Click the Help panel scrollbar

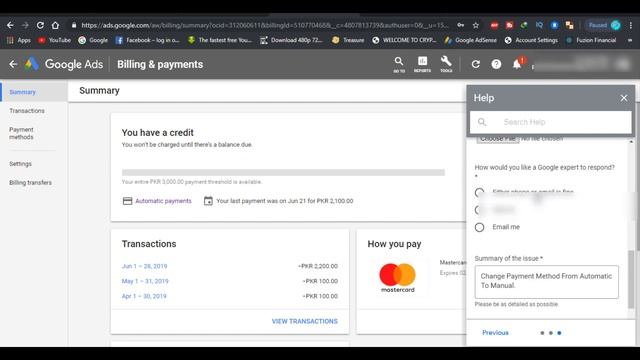click(x=631, y=280)
